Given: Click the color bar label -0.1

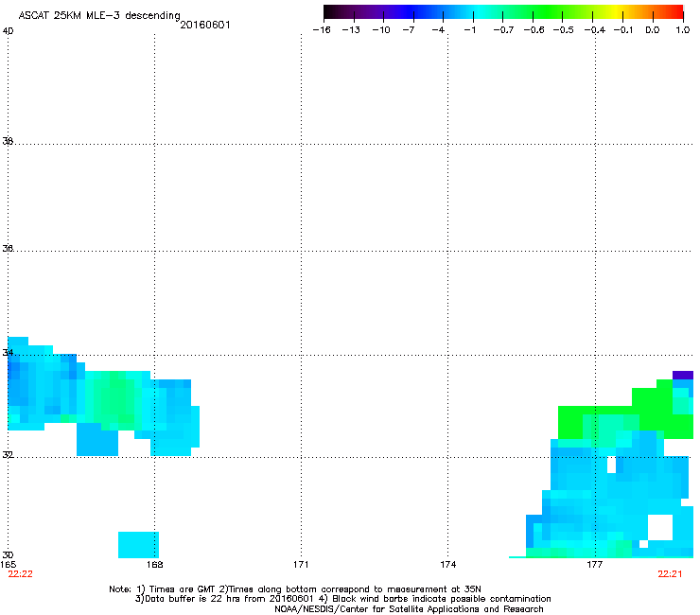Looking at the screenshot, I should [x=623, y=30].
